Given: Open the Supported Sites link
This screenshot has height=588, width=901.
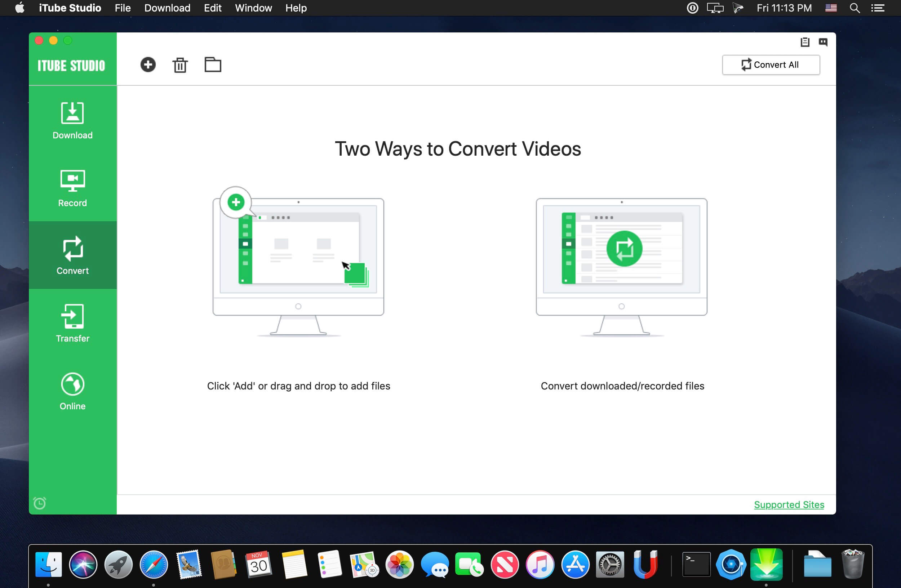Looking at the screenshot, I should pos(789,504).
